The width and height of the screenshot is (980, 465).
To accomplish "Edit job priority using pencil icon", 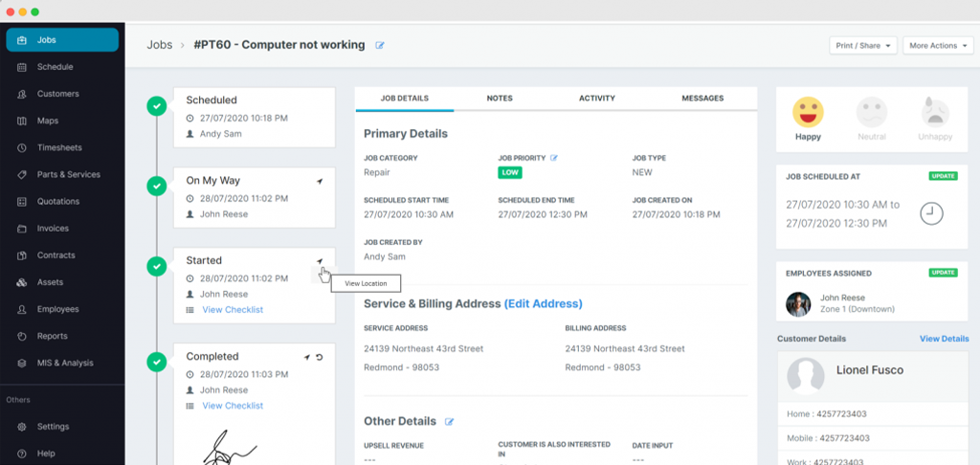I will click(554, 158).
